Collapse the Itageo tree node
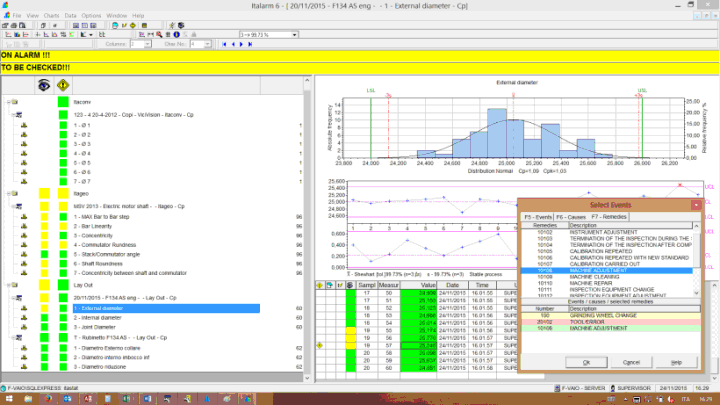Image resolution: width=720 pixels, height=405 pixels. (x=8, y=194)
